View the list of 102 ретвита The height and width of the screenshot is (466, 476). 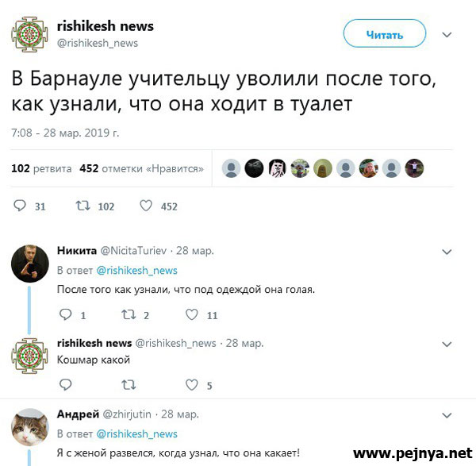[41, 168]
